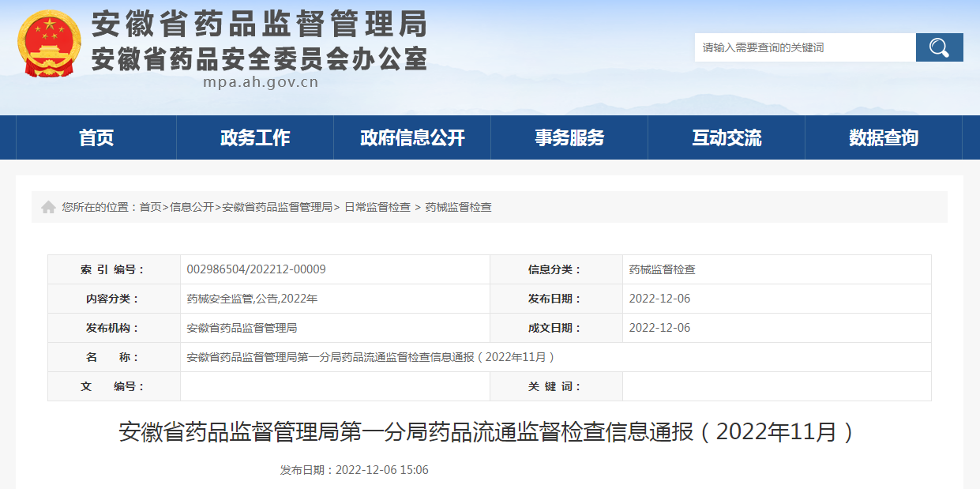Click the national emblem logo
This screenshot has width=980, height=489.
[x=50, y=43]
